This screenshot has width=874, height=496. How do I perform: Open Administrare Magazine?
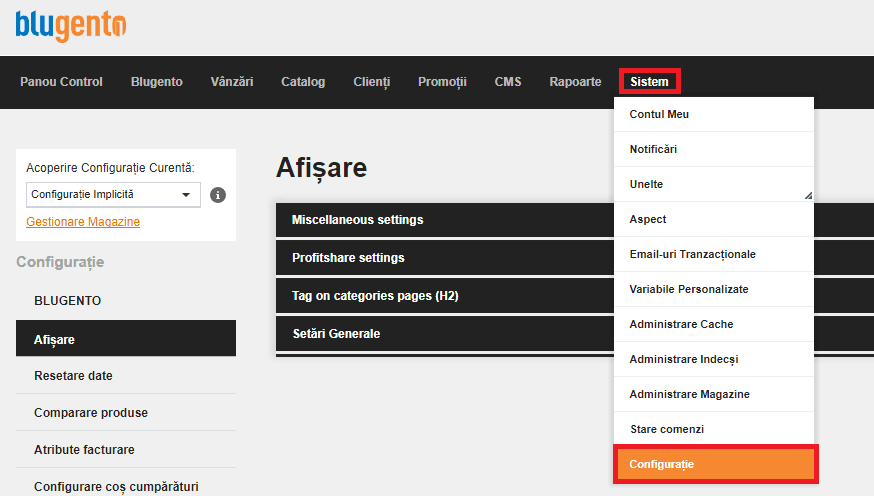tap(714, 395)
